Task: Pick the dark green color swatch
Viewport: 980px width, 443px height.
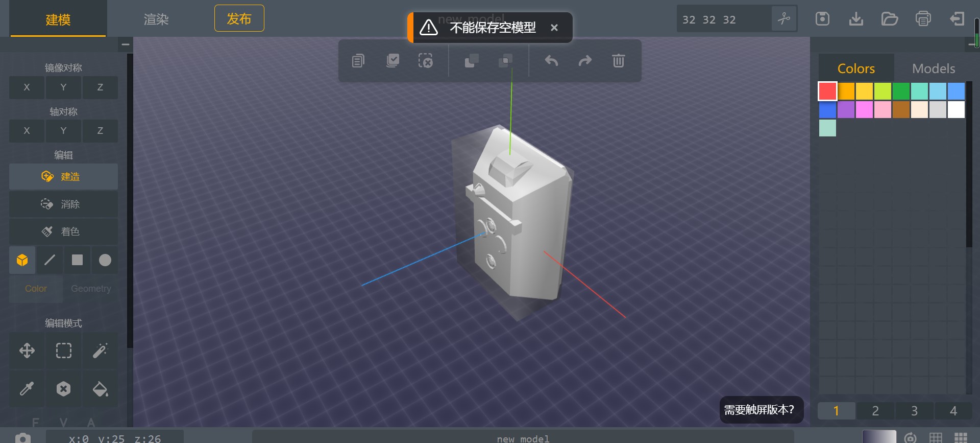Action: 901,91
